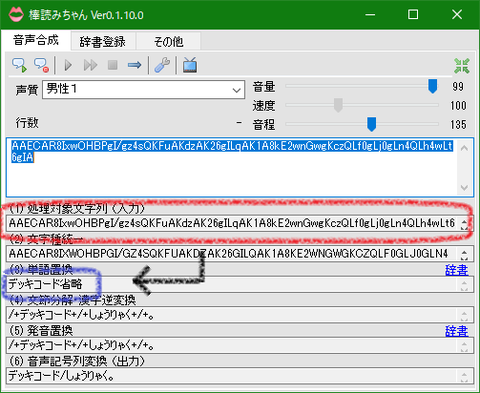Click the 行数 label
Screen dimensions: 480x393
27,123
